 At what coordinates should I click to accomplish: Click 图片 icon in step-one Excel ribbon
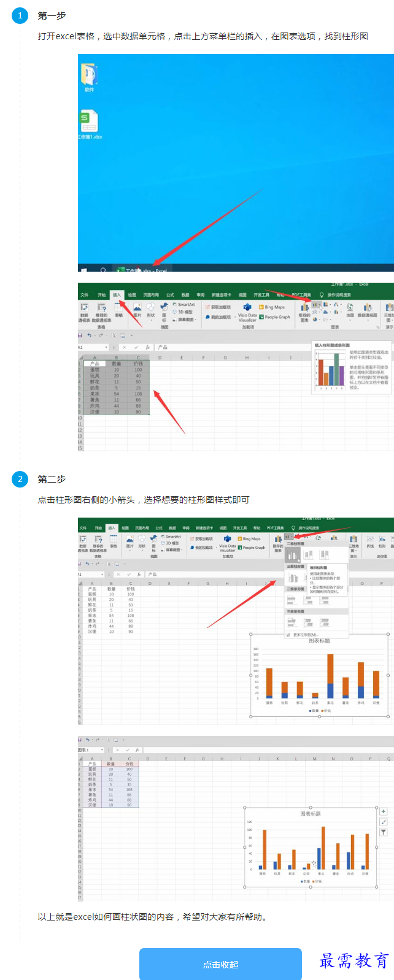coord(137,310)
